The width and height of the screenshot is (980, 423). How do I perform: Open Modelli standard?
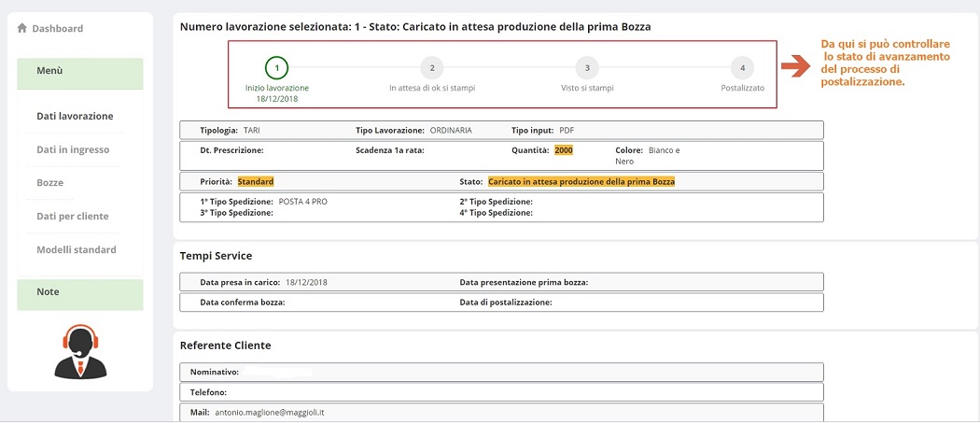[77, 250]
